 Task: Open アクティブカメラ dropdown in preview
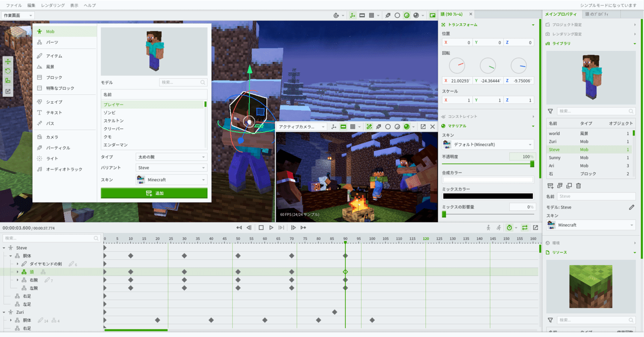coord(302,127)
